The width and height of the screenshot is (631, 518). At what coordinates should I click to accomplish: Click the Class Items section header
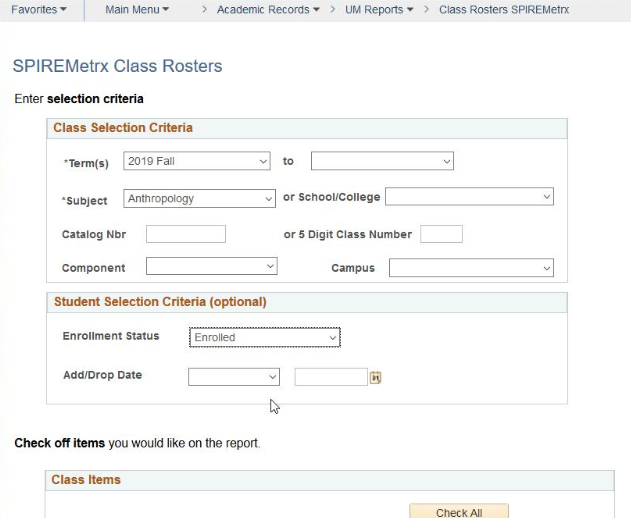[x=86, y=480]
